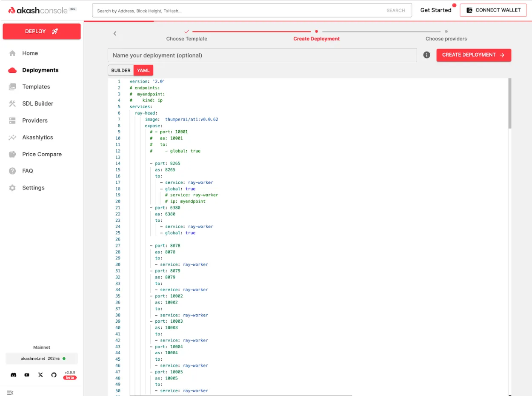Switch to the Builder editor mode
This screenshot has height=396, width=532.
point(121,70)
